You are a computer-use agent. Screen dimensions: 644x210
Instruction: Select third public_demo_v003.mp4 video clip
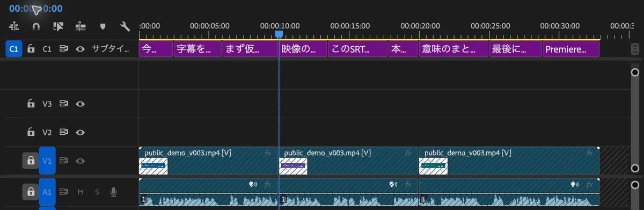pyautogui.click(x=509, y=161)
